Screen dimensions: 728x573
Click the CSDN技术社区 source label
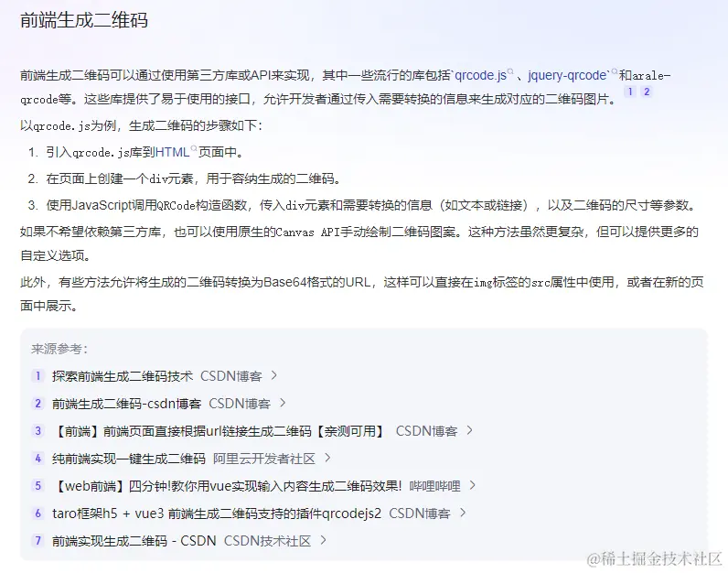click(x=267, y=541)
